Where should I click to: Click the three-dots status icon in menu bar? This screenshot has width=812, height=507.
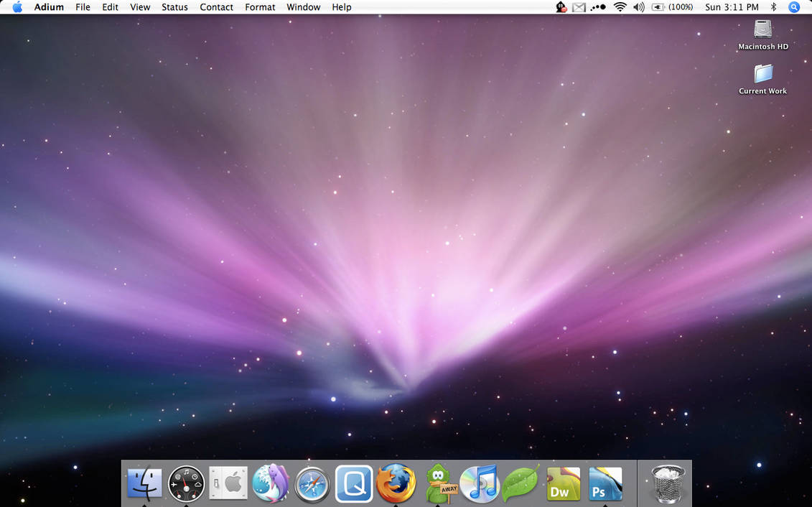tap(598, 7)
